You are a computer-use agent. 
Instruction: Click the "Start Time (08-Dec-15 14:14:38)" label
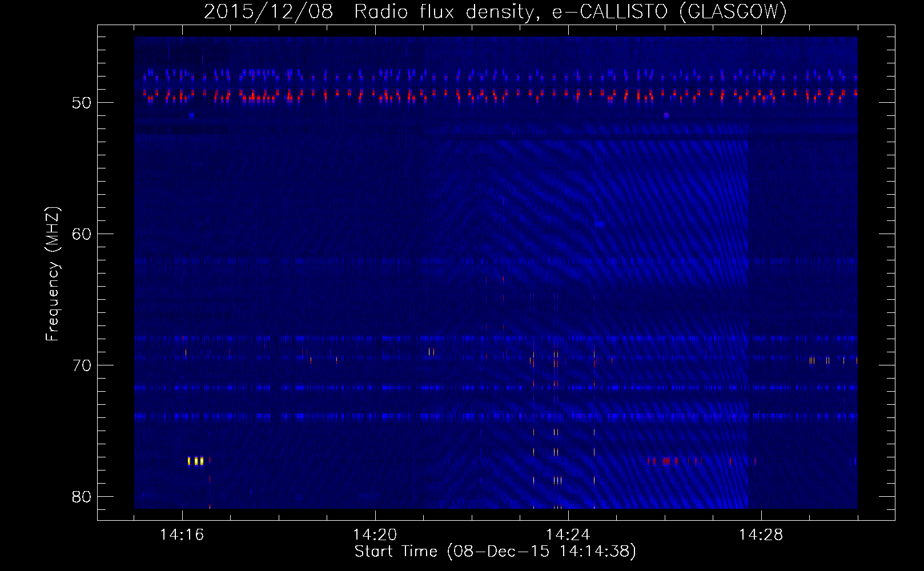495,552
